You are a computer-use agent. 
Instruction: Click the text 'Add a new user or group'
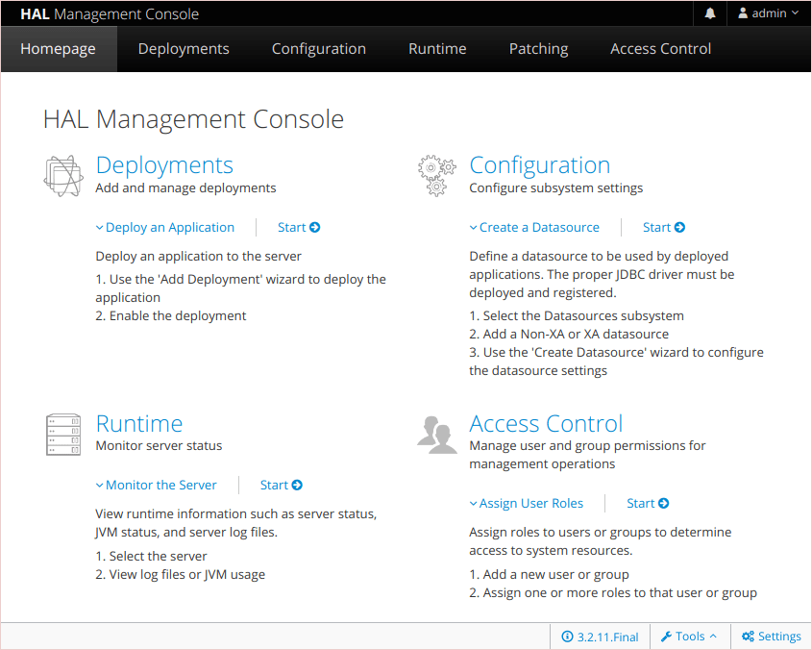coord(555,575)
